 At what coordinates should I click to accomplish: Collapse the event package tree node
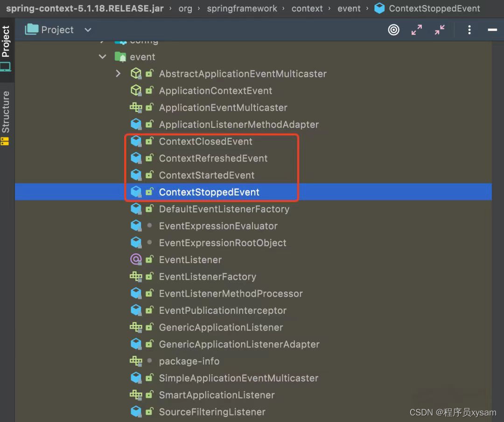102,56
